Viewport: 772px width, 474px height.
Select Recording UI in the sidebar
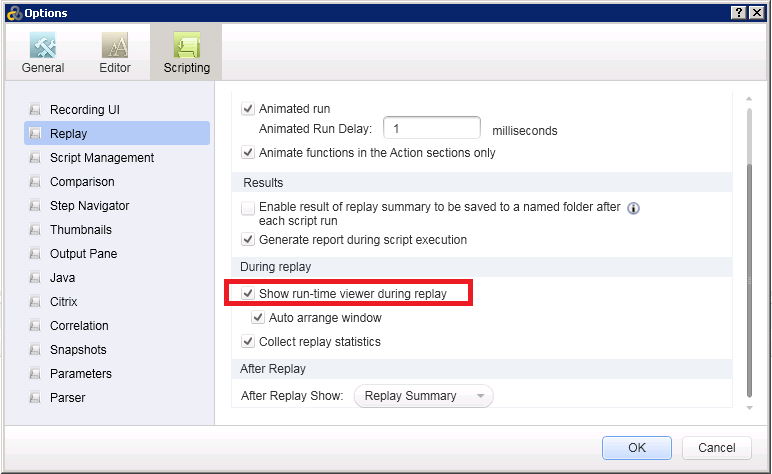point(85,110)
